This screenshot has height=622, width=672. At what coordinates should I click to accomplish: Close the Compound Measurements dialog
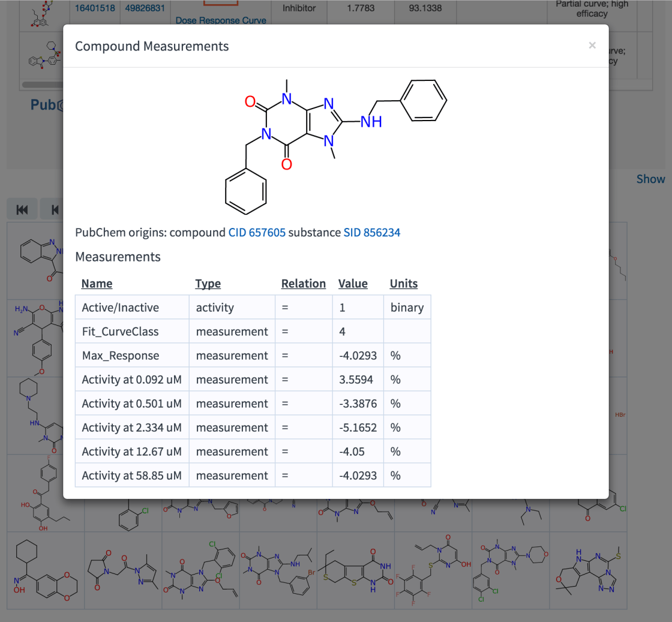click(x=592, y=46)
